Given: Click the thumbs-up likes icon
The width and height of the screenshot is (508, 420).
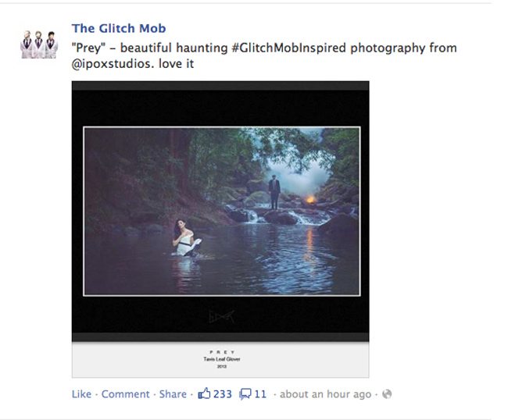Looking at the screenshot, I should (x=204, y=393).
